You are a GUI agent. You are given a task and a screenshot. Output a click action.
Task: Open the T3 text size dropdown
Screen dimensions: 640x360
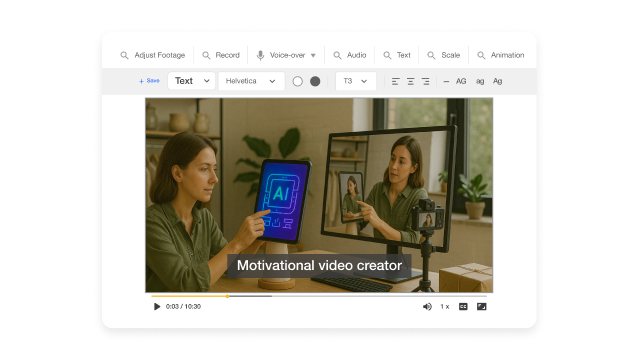tap(356, 81)
